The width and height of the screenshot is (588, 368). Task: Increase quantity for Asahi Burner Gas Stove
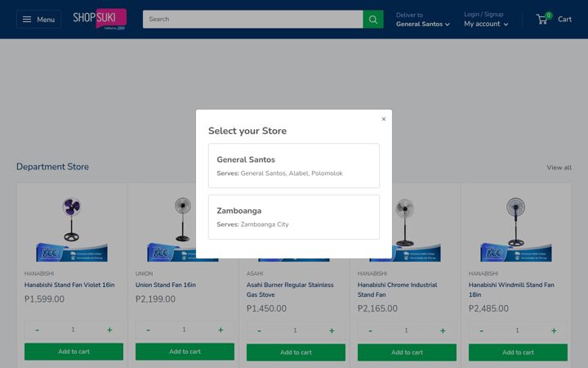point(332,331)
